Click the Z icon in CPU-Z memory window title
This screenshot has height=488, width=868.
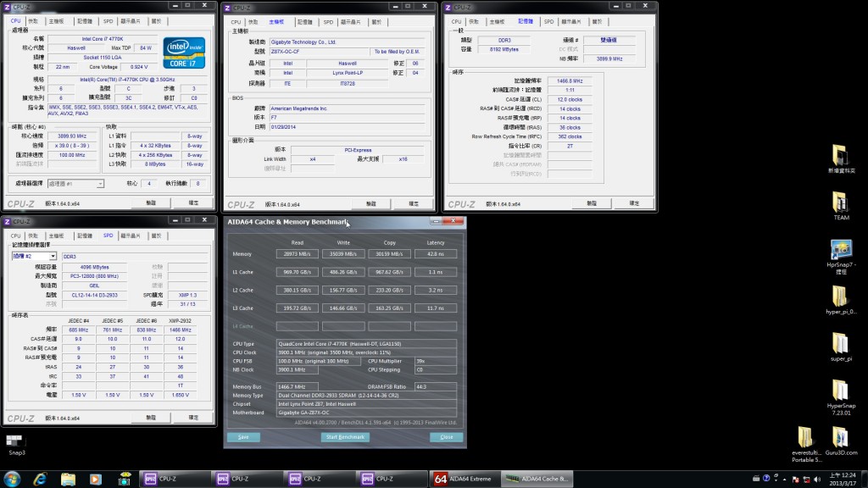[x=448, y=7]
